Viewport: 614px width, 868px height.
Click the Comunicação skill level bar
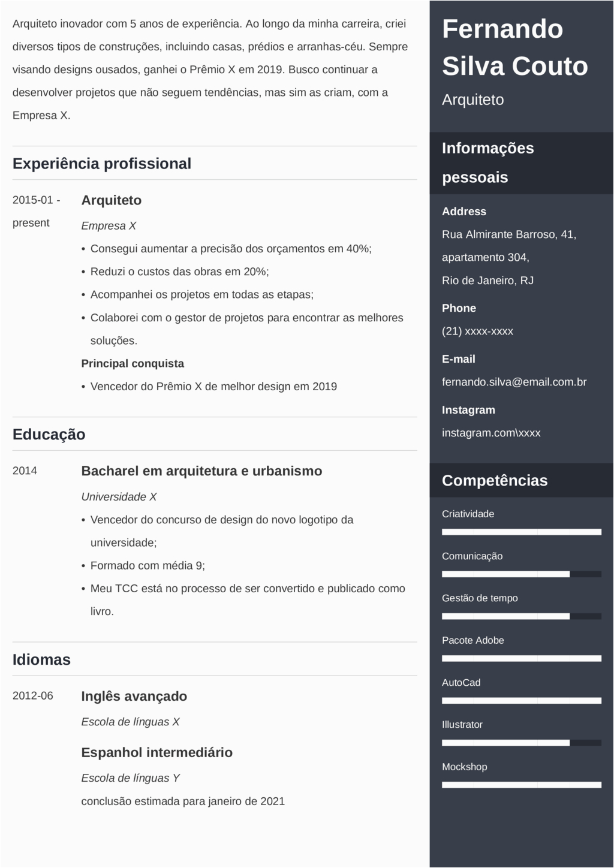click(x=521, y=574)
